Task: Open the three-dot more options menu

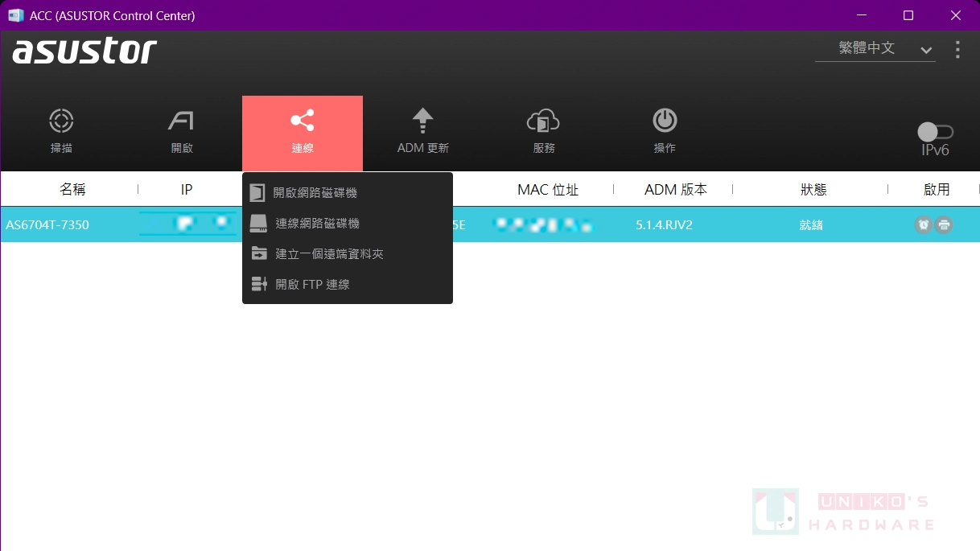Action: pos(957,49)
